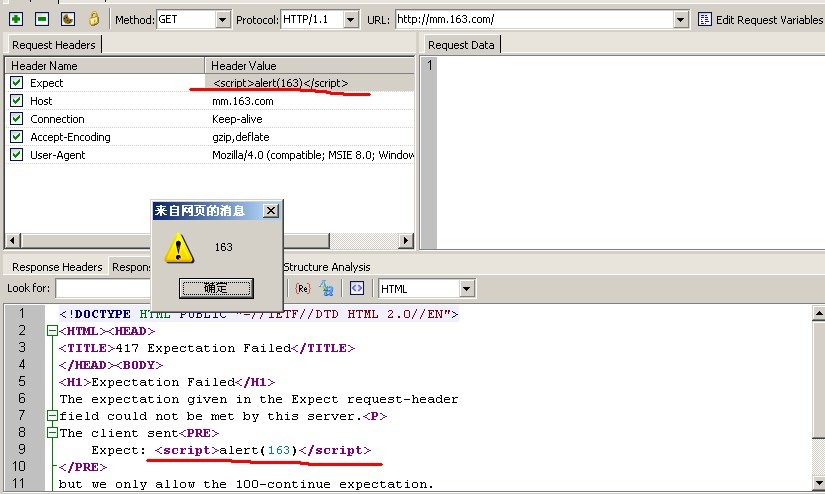Click line 11 100-continue expectation text
825x494 pixels.
click(x=246, y=484)
